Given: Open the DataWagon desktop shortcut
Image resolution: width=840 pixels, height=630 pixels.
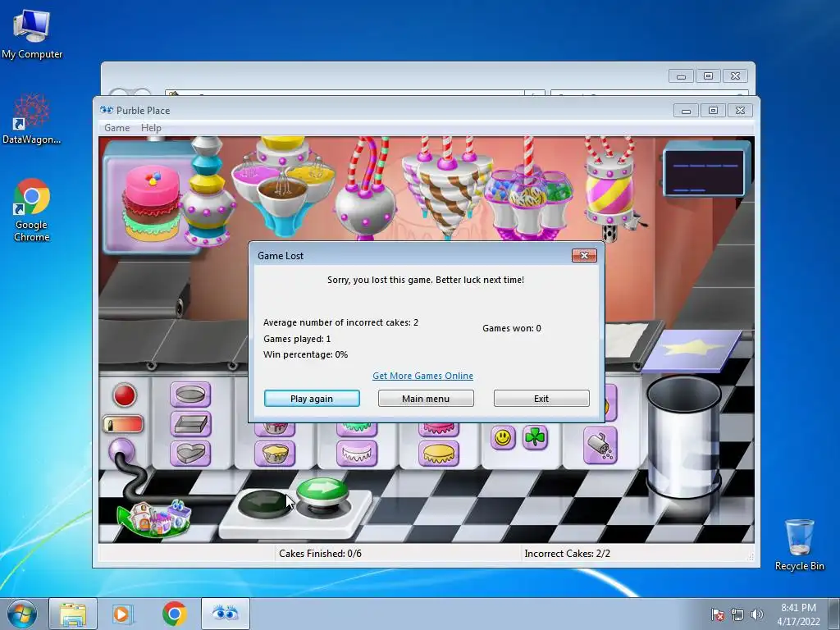Looking at the screenshot, I should point(32,119).
